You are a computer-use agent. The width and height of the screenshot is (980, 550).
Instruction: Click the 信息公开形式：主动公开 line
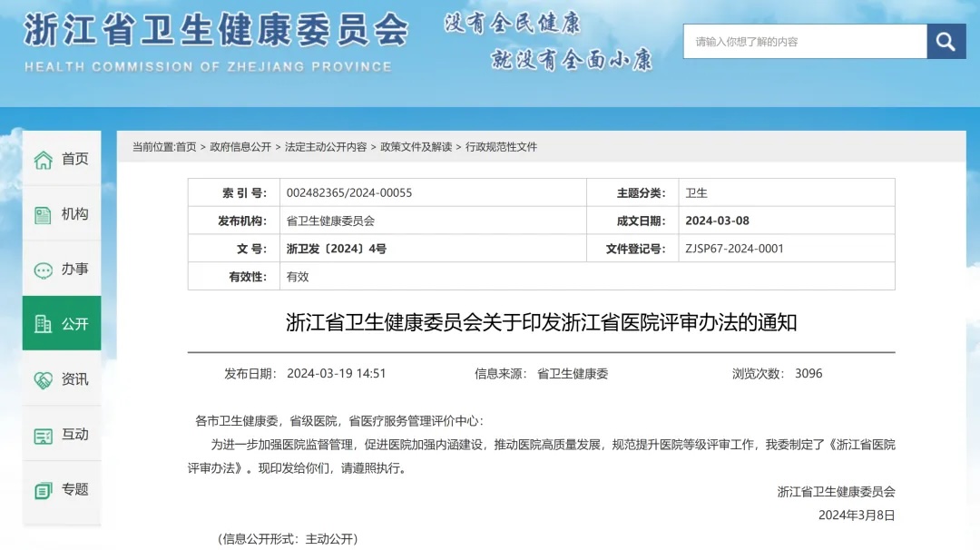tap(289, 539)
